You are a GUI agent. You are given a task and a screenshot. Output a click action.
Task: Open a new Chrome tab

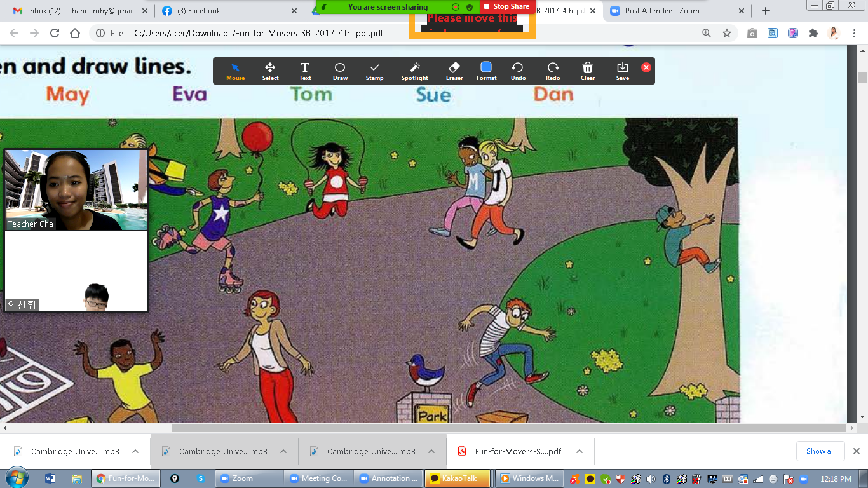(x=766, y=11)
